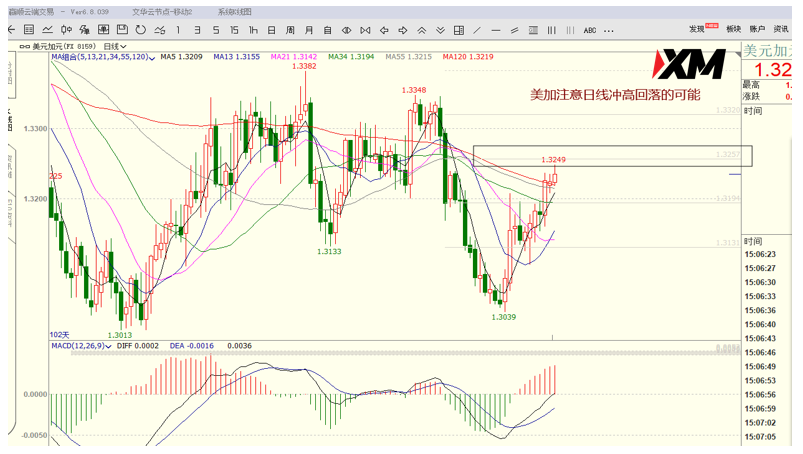Click the 最高 field in quote panel
The height and width of the screenshot is (454, 803).
tap(751, 85)
